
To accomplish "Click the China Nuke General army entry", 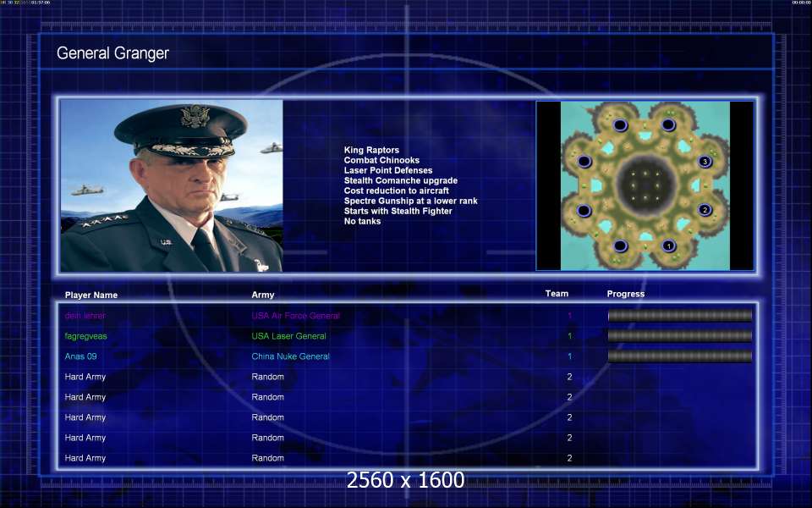I will 290,356.
